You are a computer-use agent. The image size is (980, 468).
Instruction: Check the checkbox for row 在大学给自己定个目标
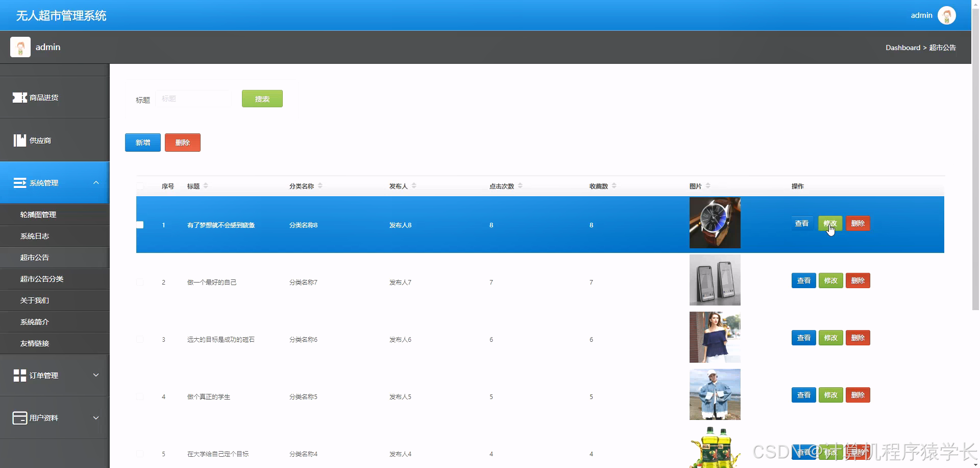tap(140, 454)
